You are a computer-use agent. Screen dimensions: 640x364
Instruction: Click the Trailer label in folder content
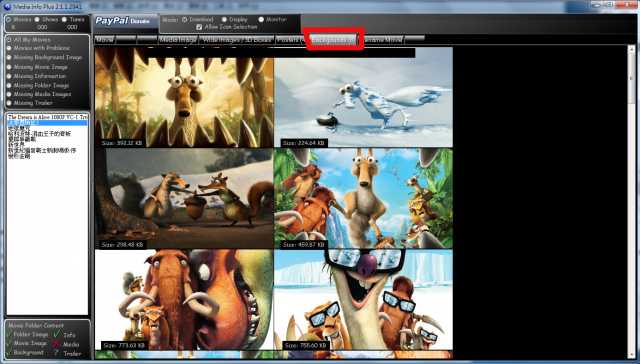[72, 354]
